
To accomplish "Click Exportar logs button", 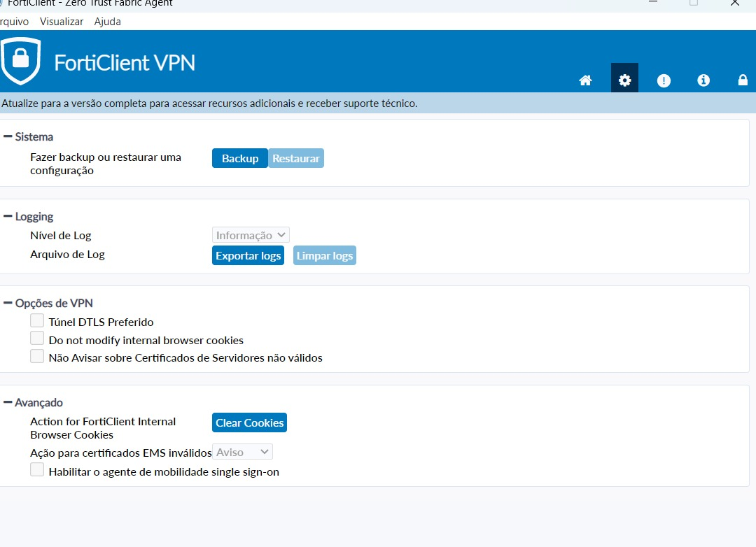I will pos(248,255).
